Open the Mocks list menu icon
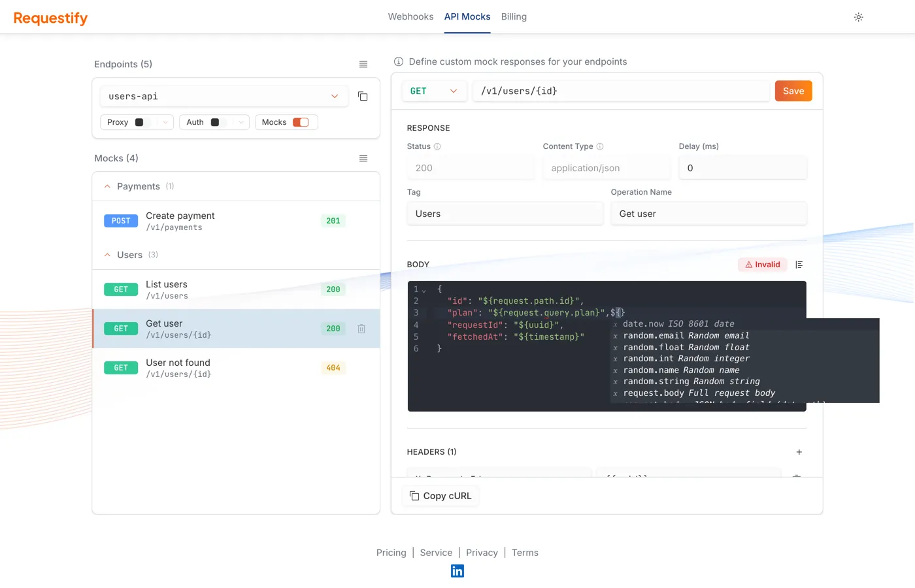Screen dimensions: 915x588 [x=363, y=158]
